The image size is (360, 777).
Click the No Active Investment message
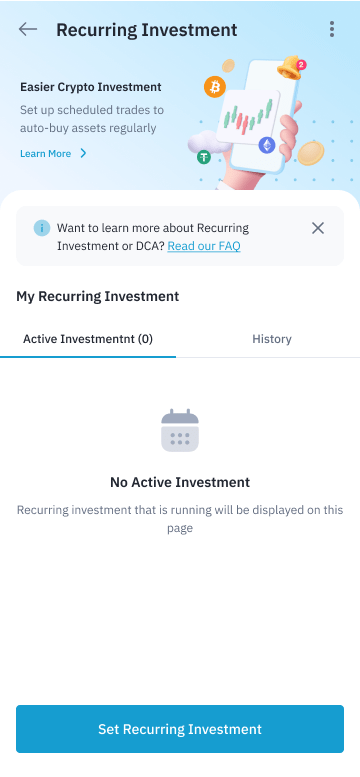point(180,482)
